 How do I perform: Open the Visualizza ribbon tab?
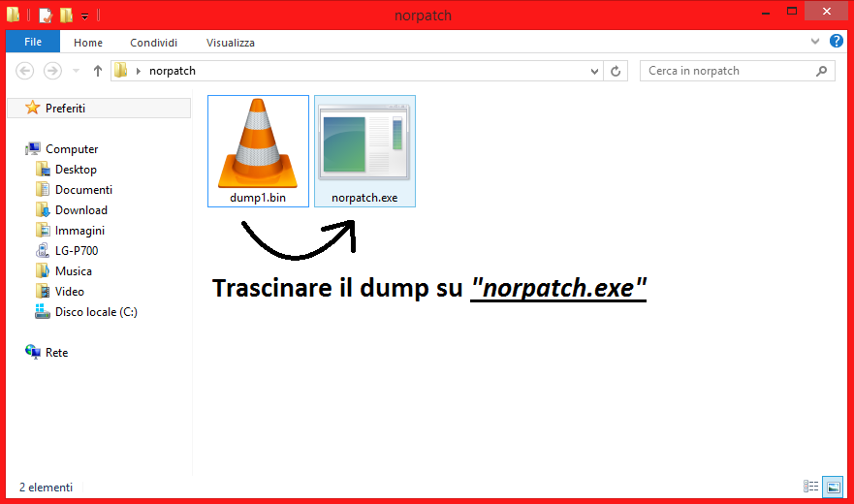pos(231,43)
